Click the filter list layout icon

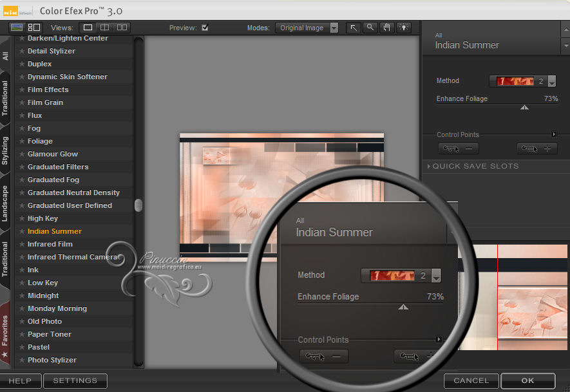[x=34, y=27]
